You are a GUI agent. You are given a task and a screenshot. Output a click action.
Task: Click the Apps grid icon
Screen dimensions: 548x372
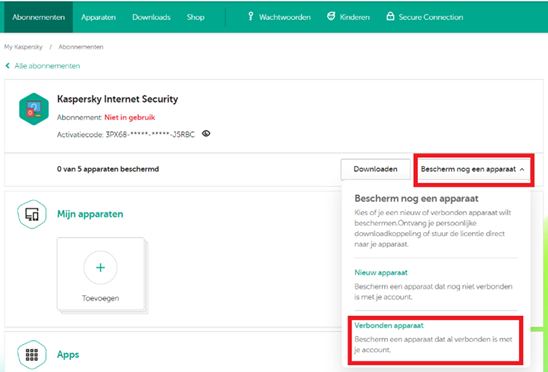pos(32,355)
